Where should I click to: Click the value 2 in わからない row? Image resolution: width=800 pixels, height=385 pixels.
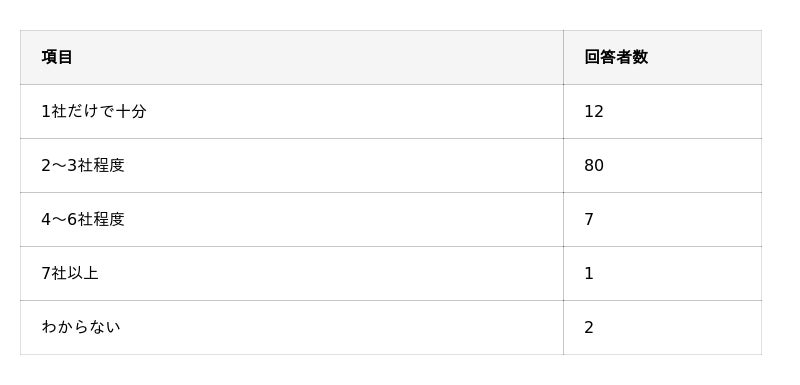click(662, 327)
